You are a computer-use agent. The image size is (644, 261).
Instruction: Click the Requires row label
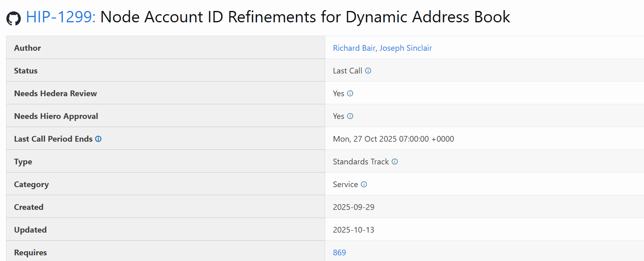coord(30,252)
